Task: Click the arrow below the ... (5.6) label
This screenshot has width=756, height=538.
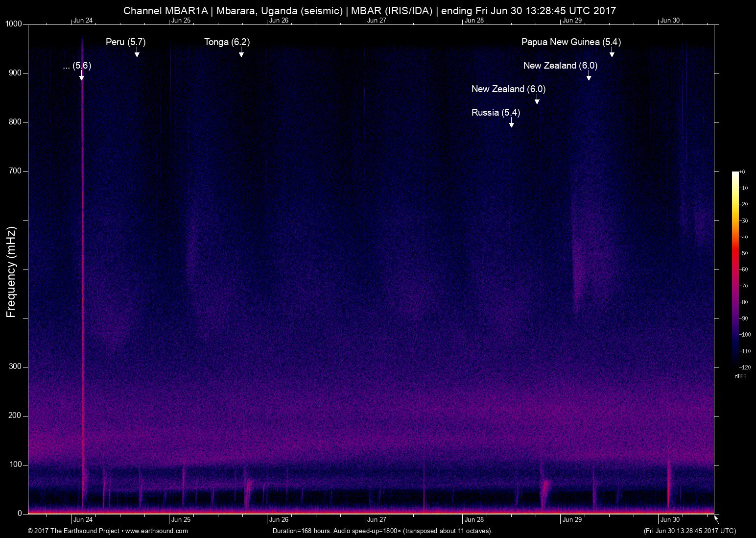Action: point(82,76)
